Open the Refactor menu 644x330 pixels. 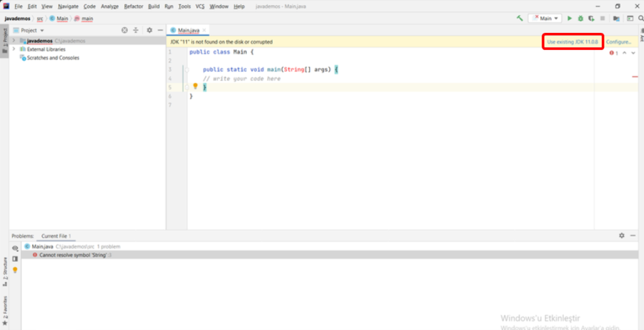pos(134,6)
